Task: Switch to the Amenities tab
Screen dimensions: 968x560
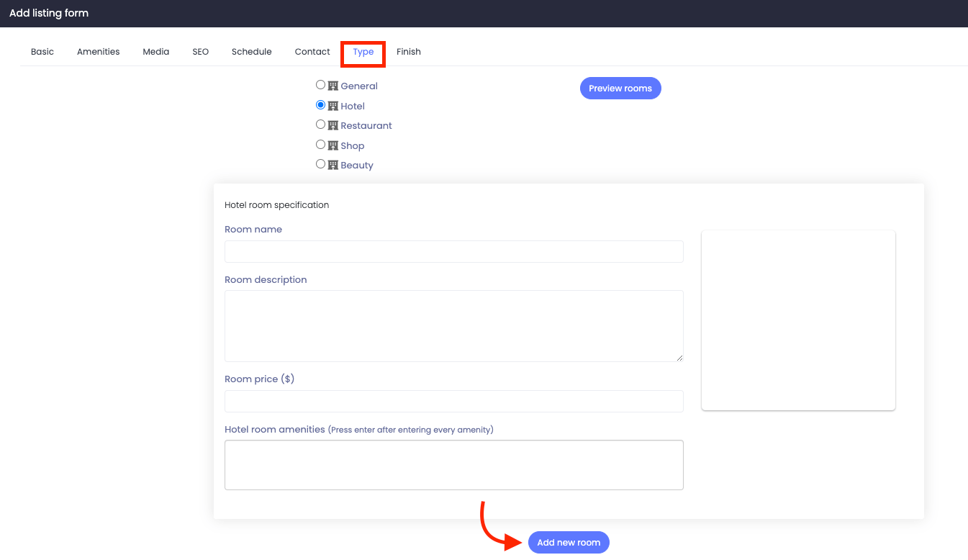Action: click(x=99, y=52)
